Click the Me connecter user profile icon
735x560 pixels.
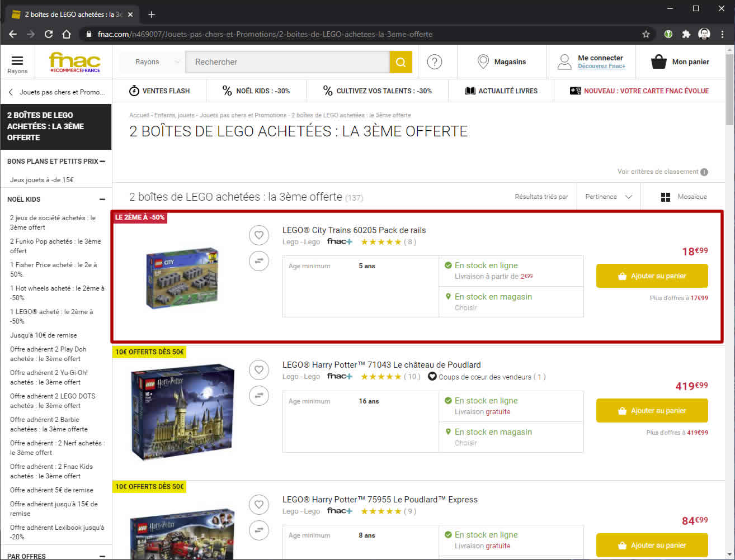[565, 61]
